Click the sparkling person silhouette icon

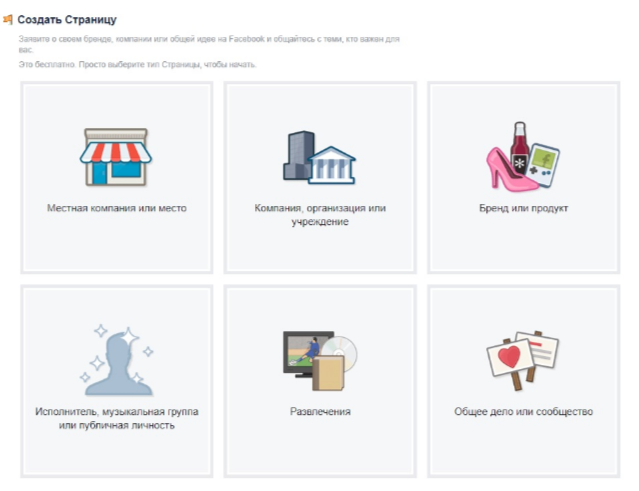117,361
